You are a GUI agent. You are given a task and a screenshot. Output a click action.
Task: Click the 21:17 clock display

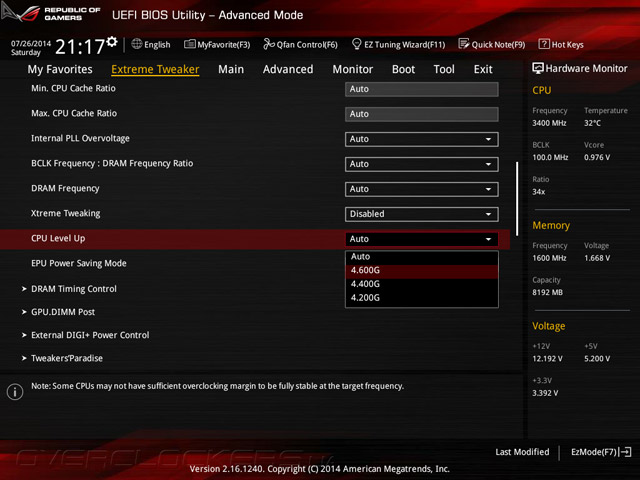(80, 47)
